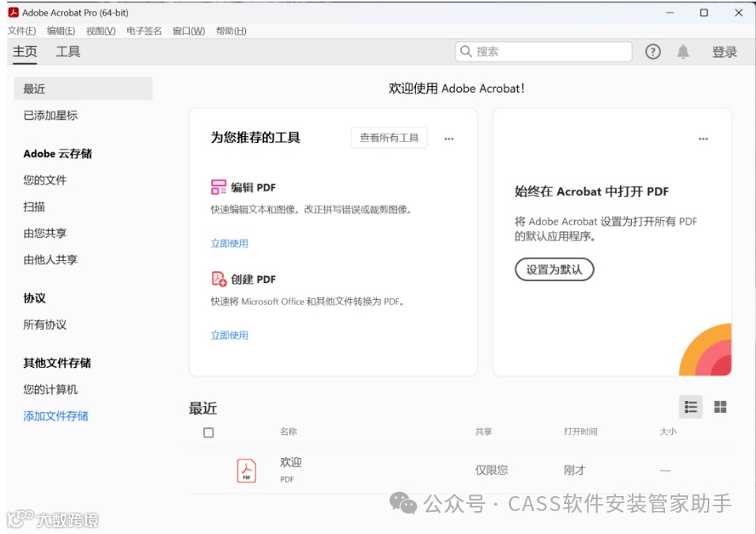Click the PDF file icon for 欢迎
The image size is (756, 534).
[247, 471]
